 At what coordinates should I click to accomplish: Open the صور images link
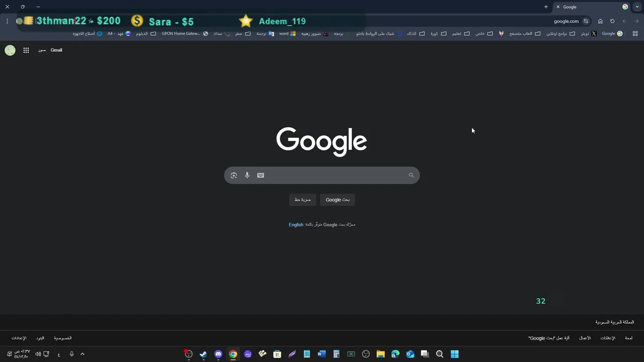click(42, 50)
